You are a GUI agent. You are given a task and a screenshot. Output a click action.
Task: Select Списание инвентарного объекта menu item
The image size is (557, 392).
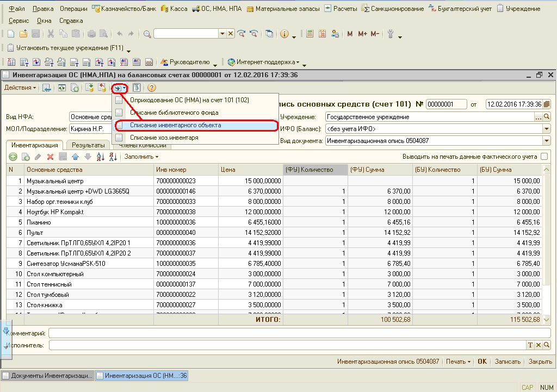tap(175, 125)
